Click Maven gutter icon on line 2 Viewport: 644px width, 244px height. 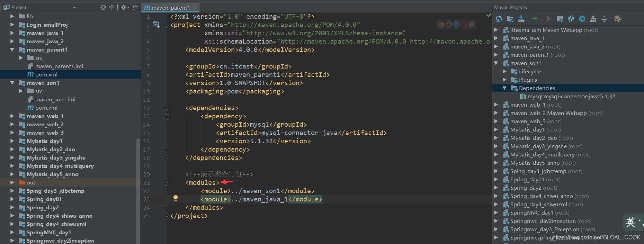coord(156,25)
